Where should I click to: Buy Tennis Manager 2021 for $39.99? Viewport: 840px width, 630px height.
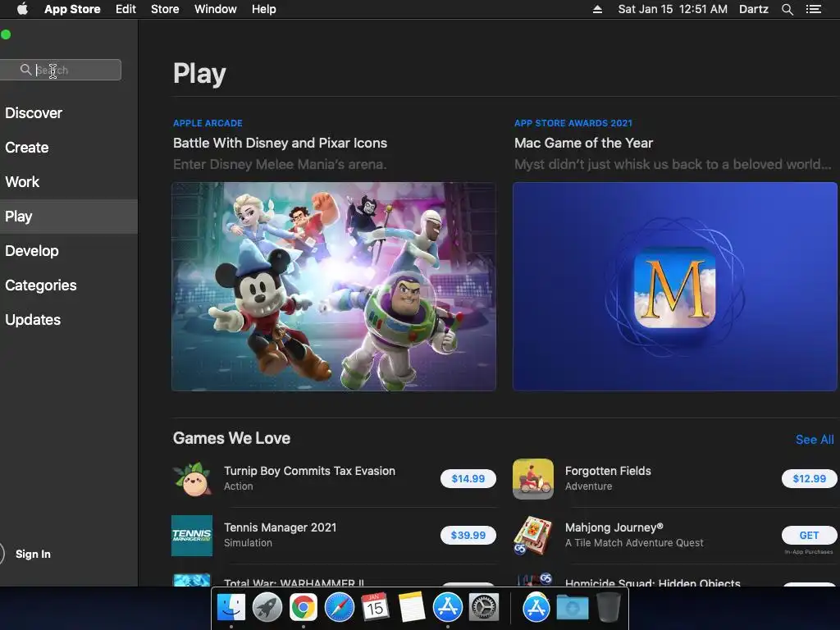pyautogui.click(x=468, y=535)
